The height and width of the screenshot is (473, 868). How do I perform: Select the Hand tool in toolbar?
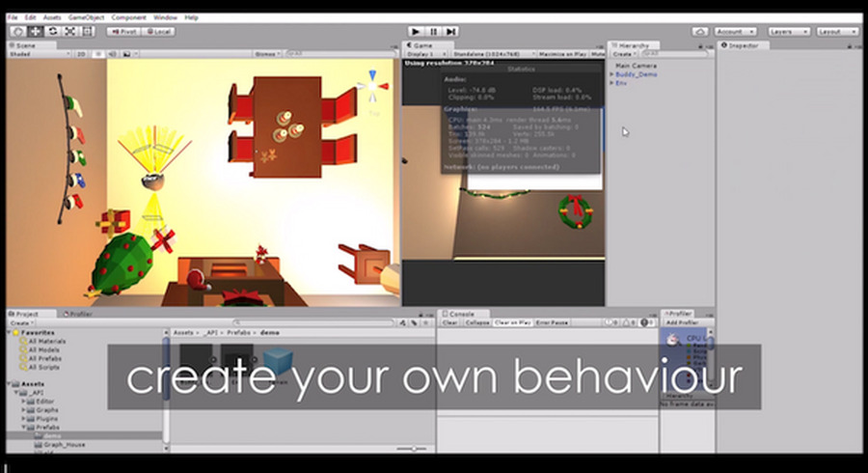click(18, 32)
